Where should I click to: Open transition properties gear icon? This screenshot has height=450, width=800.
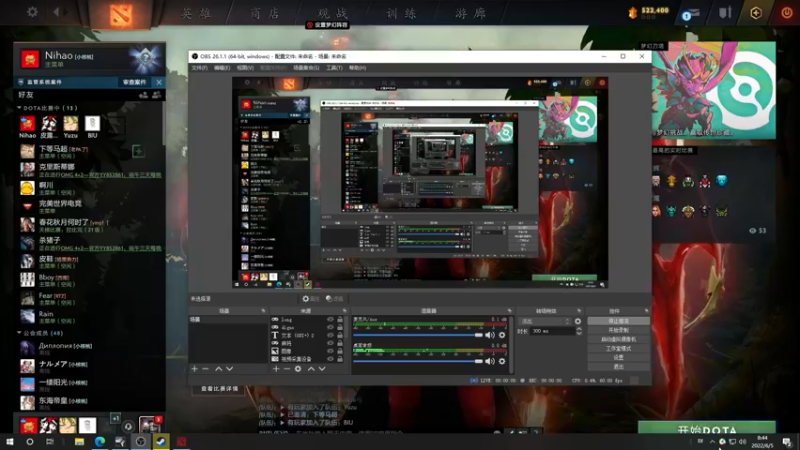(x=578, y=321)
